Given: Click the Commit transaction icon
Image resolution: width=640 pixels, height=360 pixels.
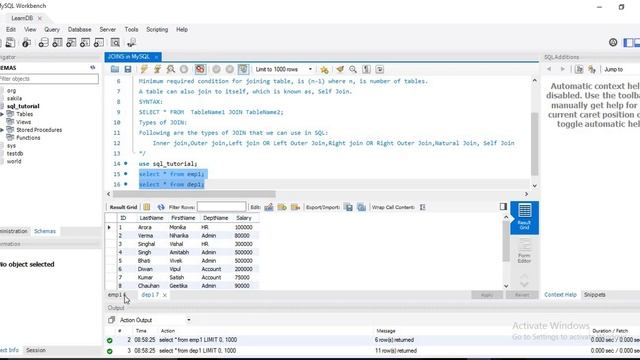Looking at the screenshot, I should tap(216, 69).
